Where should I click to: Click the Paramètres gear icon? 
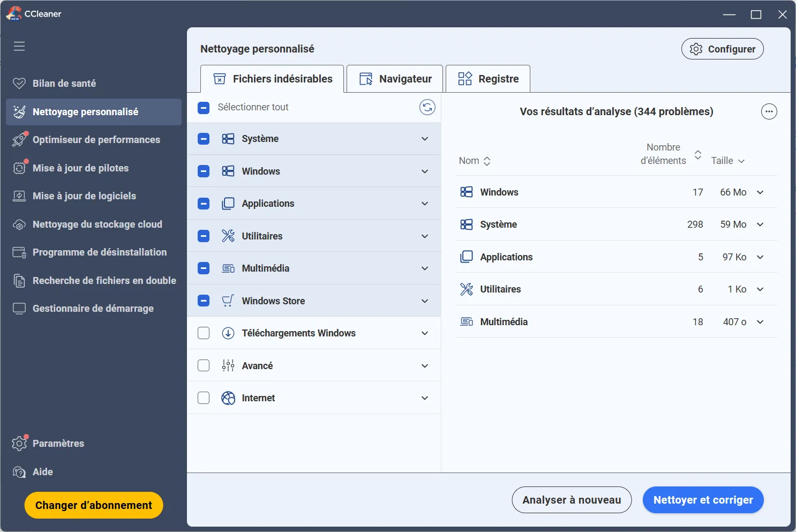click(x=19, y=443)
